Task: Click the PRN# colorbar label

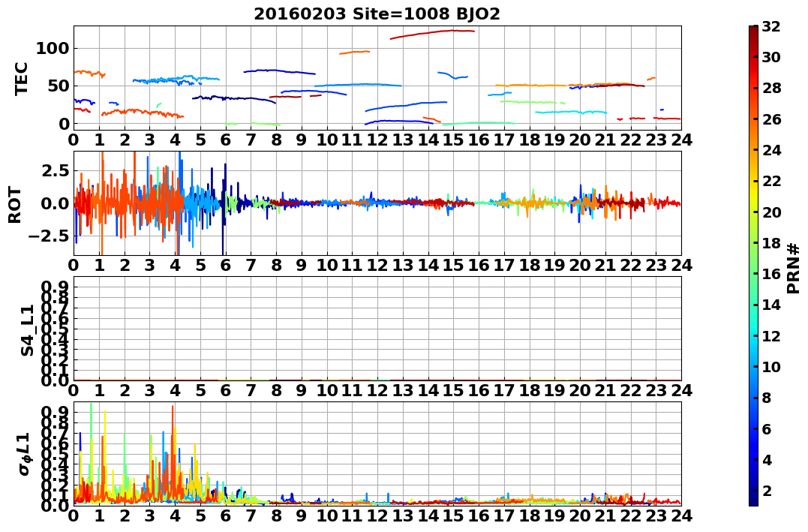Action: [793, 269]
